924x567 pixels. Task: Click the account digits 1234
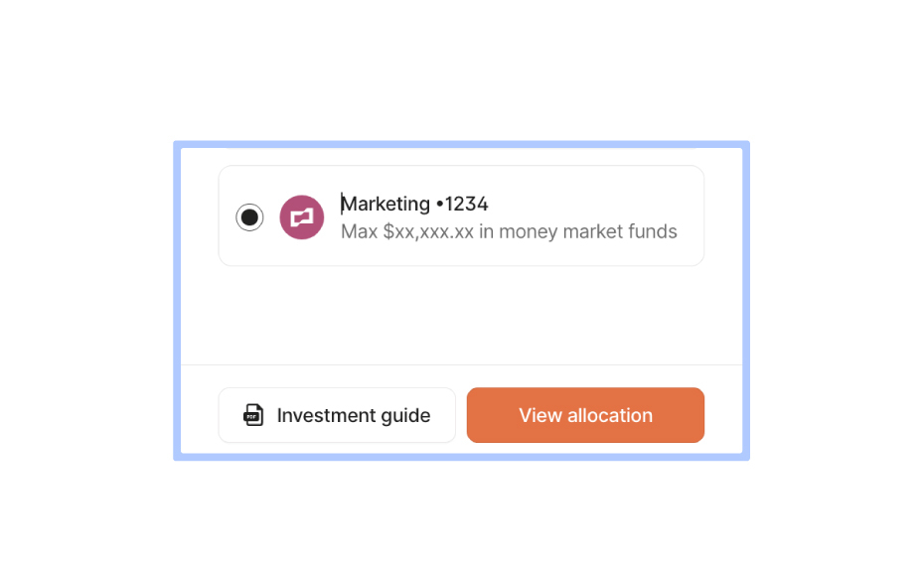tap(466, 204)
